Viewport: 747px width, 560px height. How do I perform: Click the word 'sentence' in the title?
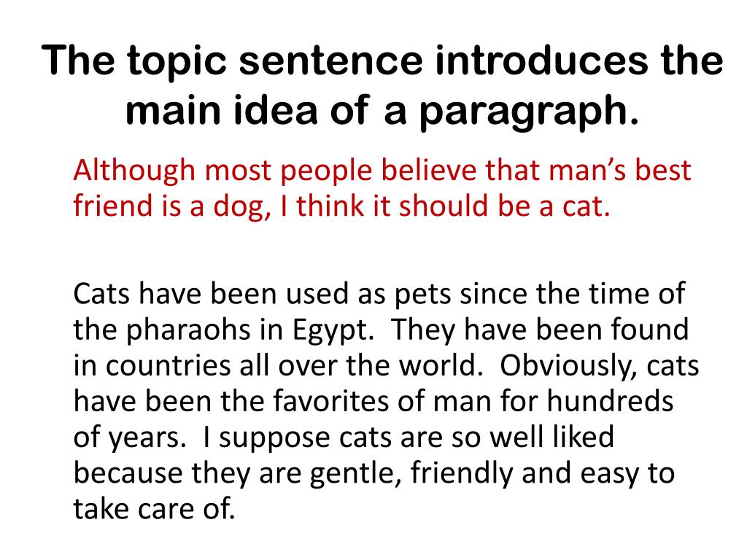pyautogui.click(x=330, y=61)
